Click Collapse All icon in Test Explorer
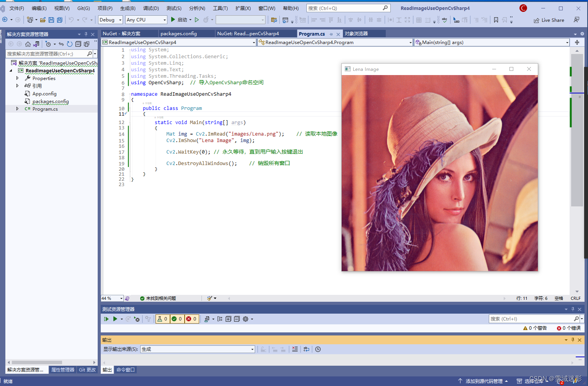 237,319
